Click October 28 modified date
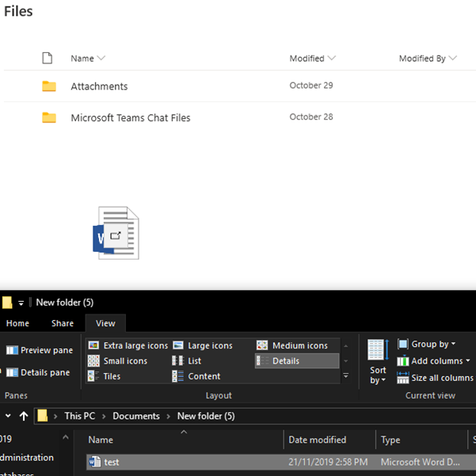 [x=311, y=116]
